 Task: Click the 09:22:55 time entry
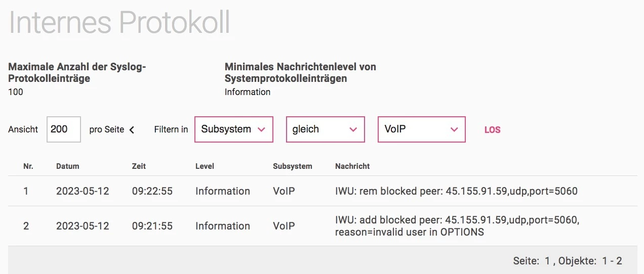coord(152,191)
